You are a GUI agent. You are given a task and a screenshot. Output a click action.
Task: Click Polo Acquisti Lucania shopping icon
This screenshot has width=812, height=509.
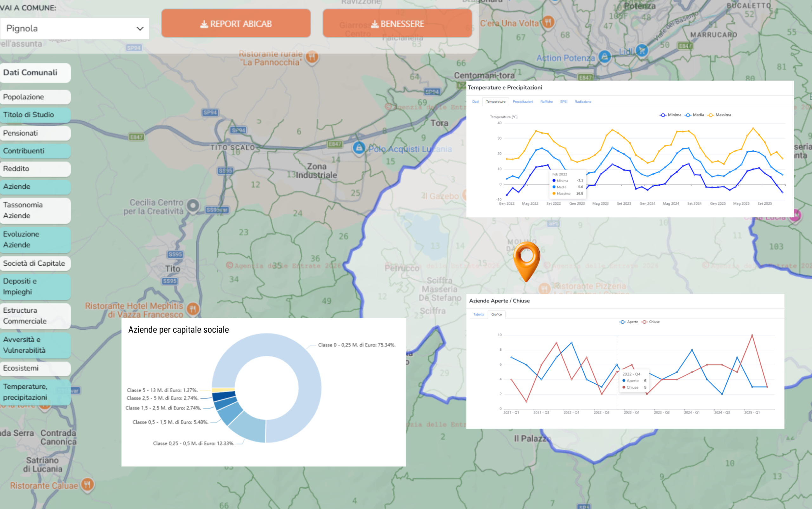[359, 148]
